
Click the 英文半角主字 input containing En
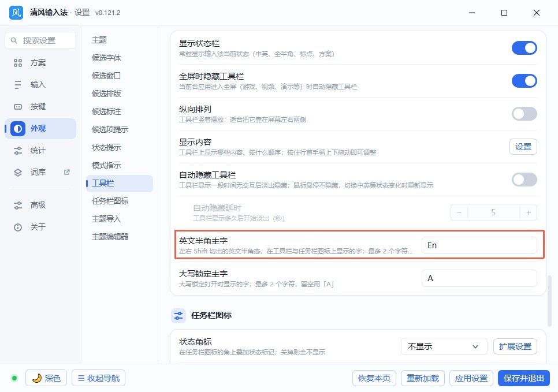[479, 245]
